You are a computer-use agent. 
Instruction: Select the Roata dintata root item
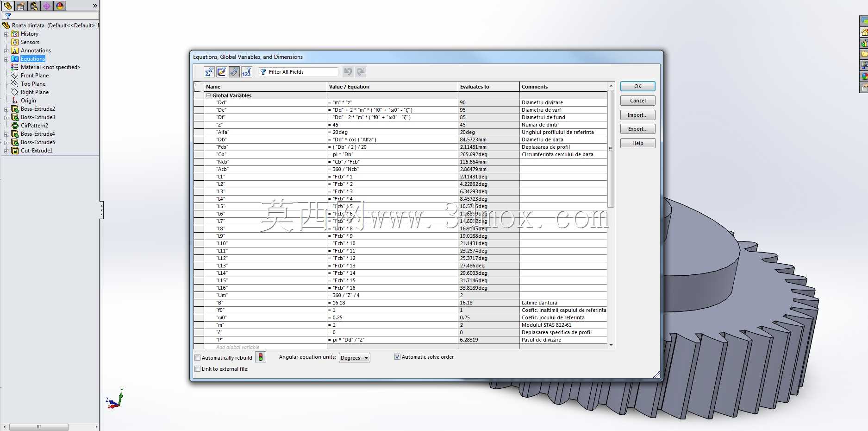coord(50,25)
